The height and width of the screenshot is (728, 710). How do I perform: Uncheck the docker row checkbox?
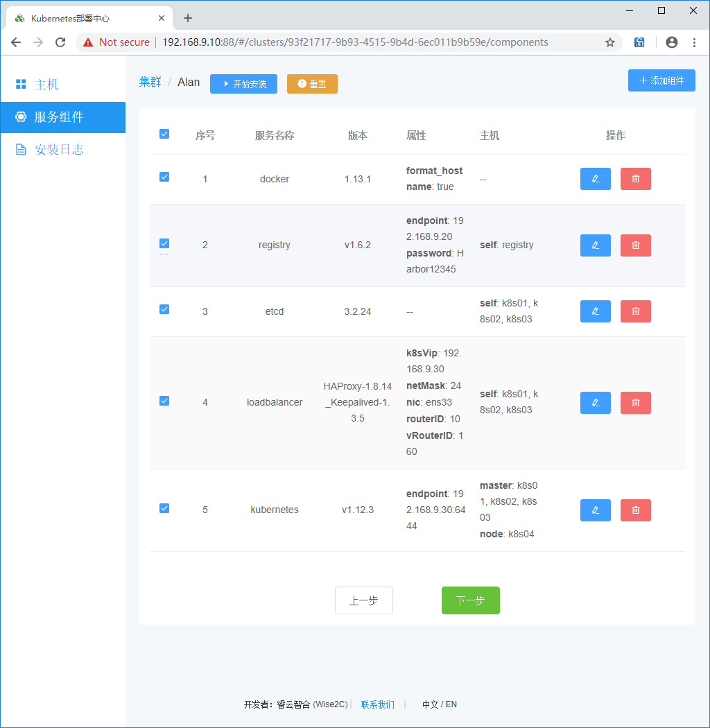click(x=164, y=177)
